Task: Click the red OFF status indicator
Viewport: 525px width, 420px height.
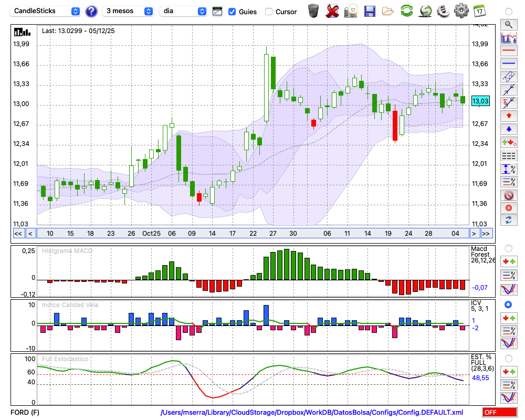Action: click(499, 413)
